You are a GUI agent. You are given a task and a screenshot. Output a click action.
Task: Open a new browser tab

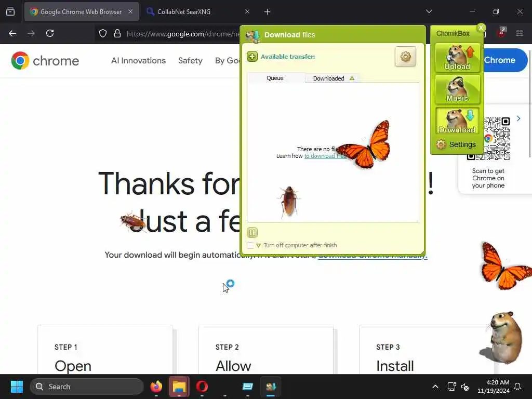pyautogui.click(x=268, y=12)
